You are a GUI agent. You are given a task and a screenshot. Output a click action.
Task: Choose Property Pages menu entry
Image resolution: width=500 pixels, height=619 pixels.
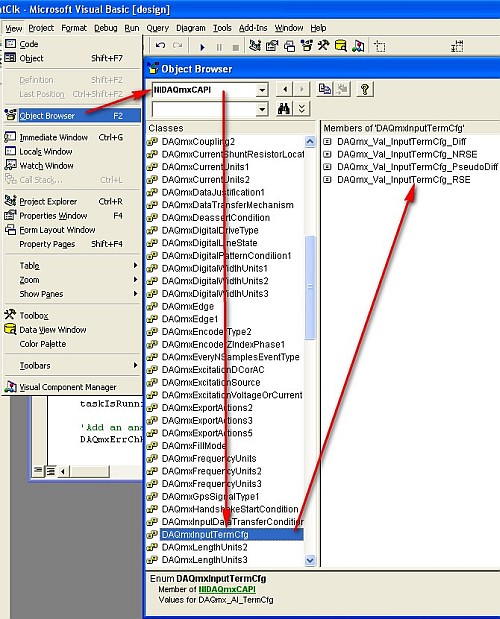[72, 244]
